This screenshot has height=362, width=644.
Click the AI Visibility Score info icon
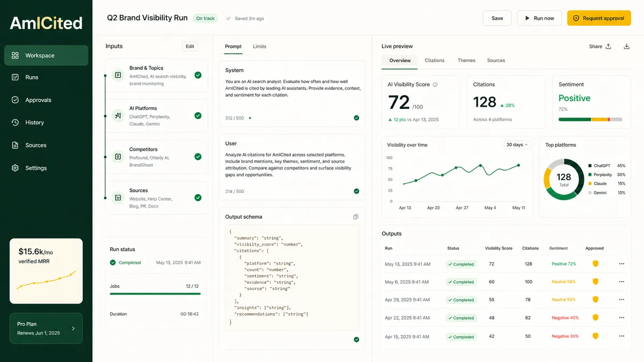[x=435, y=85]
